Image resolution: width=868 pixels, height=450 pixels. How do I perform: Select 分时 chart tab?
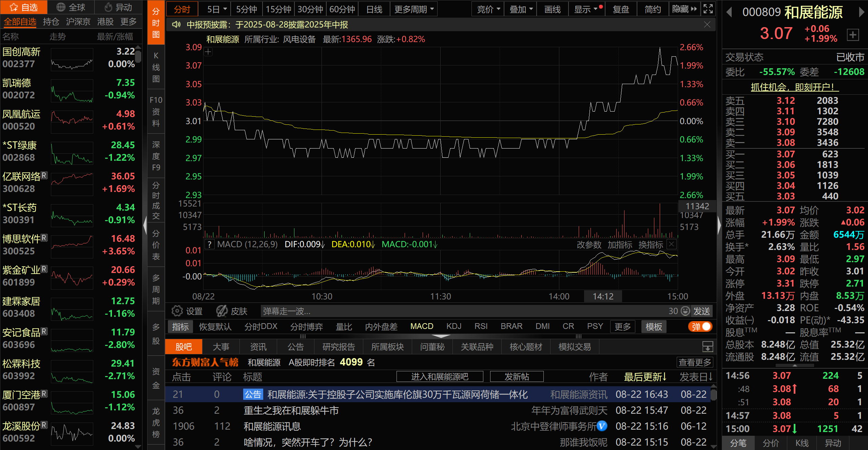coord(182,9)
